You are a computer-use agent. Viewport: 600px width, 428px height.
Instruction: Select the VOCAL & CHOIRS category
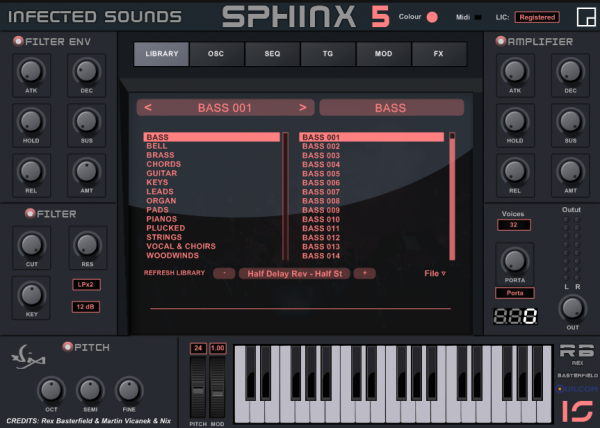tap(212, 246)
